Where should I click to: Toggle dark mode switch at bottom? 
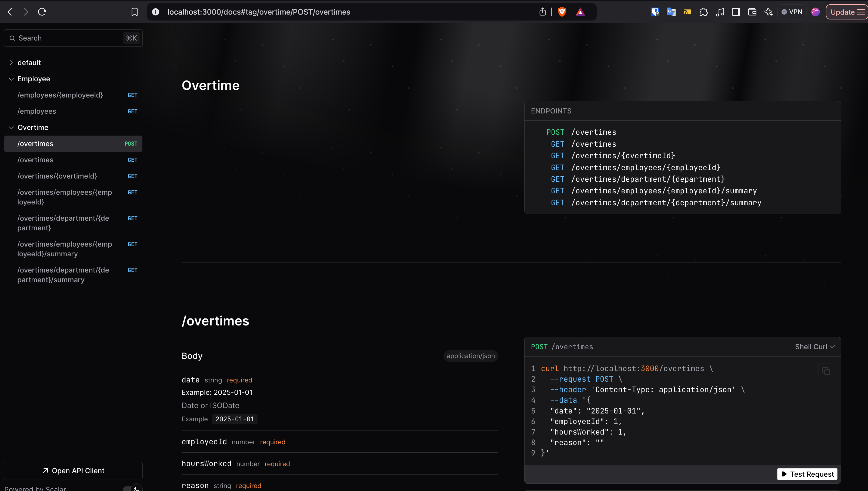[133, 488]
